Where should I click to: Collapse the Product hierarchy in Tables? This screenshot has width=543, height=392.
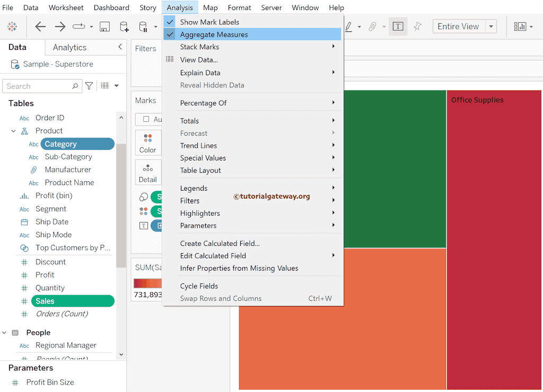[13, 131]
